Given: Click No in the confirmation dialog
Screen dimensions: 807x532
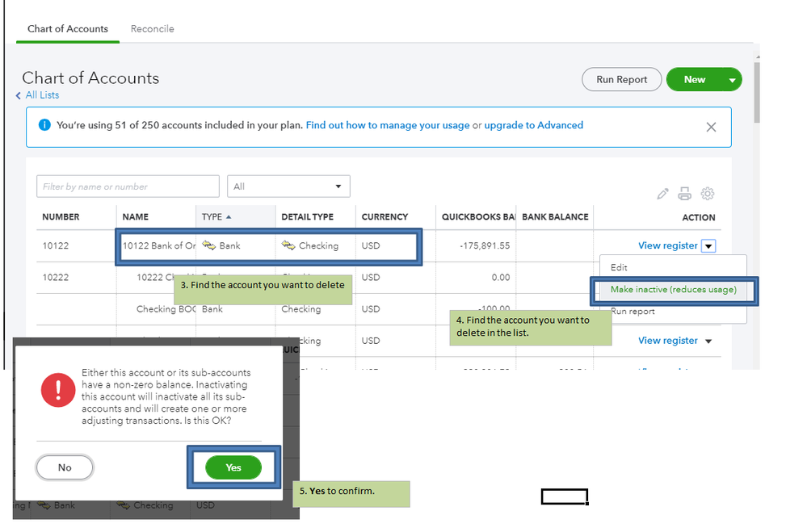Looking at the screenshot, I should (x=65, y=467).
